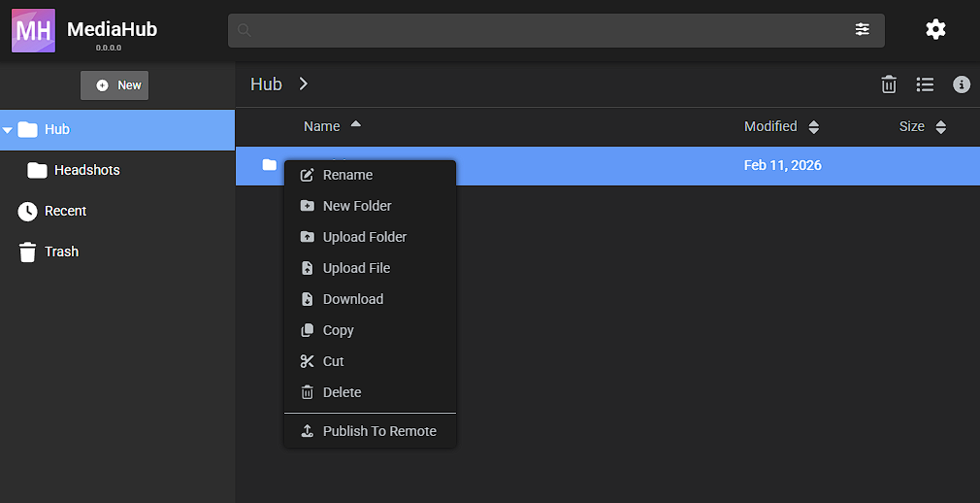The width and height of the screenshot is (980, 503).
Task: Collapse the Hub tree node
Action: (x=8, y=130)
